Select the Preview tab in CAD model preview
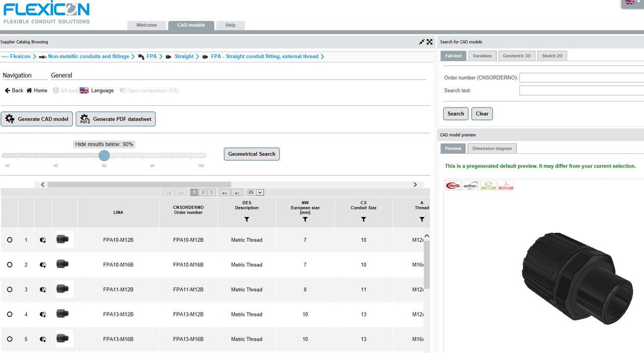The height and width of the screenshot is (353, 644). pyautogui.click(x=453, y=149)
